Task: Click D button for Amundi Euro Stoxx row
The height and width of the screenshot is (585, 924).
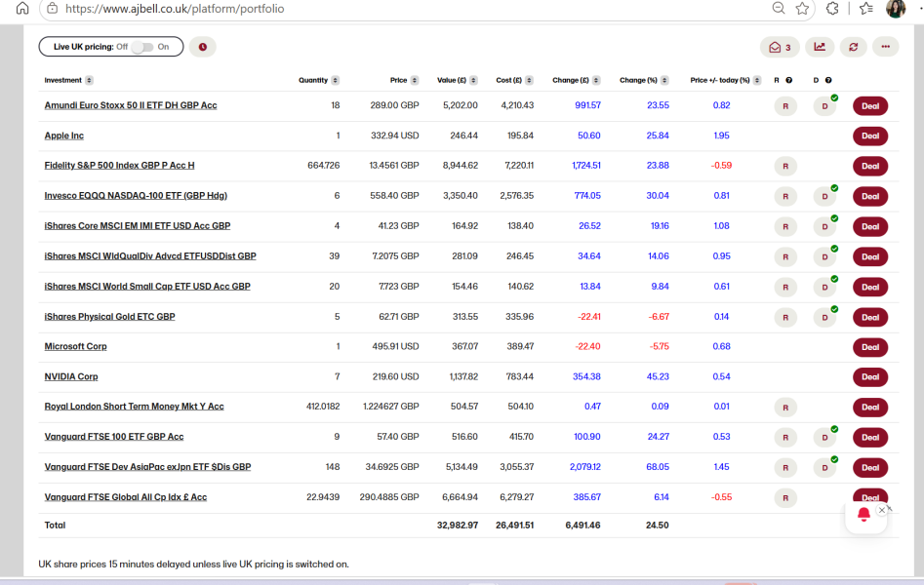Action: coord(825,106)
